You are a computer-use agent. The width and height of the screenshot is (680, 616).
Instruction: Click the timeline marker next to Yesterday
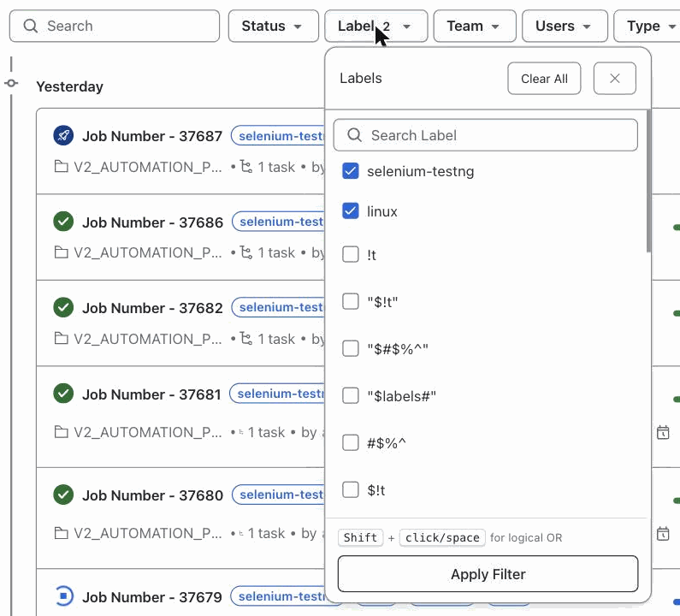pyautogui.click(x=11, y=83)
